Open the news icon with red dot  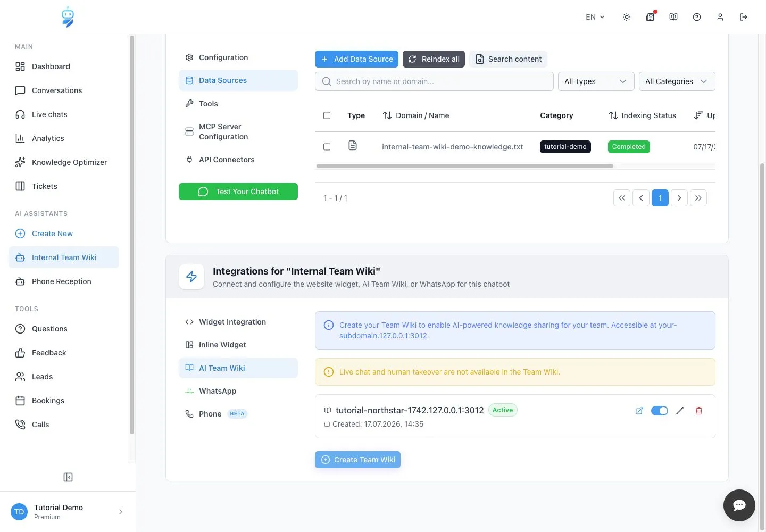coord(650,17)
